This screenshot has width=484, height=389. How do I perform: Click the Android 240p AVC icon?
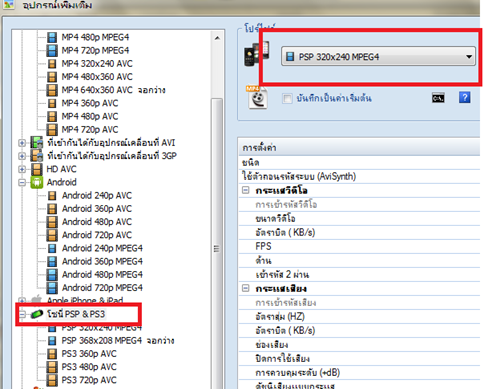coord(52,195)
